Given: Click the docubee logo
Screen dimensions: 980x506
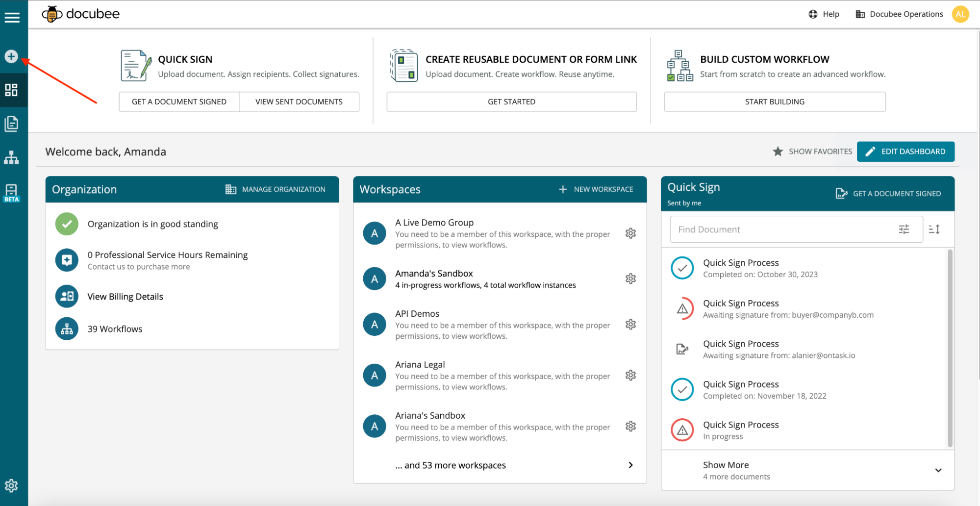Looking at the screenshot, I should (81, 14).
